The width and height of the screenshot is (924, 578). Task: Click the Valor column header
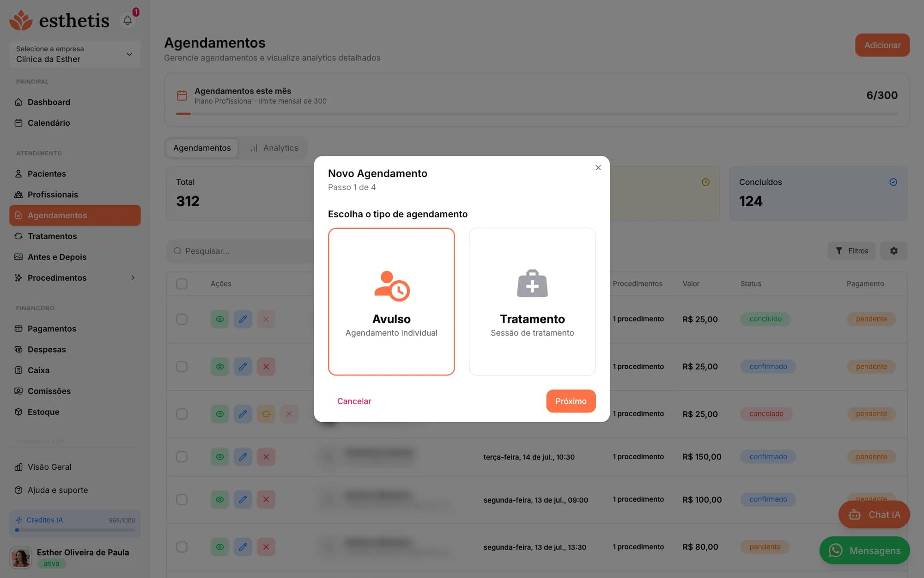click(x=691, y=283)
